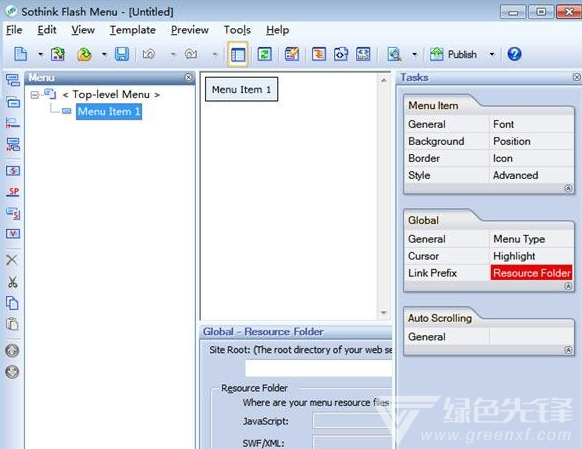
Task: Click the Publish button
Action: coord(453,54)
